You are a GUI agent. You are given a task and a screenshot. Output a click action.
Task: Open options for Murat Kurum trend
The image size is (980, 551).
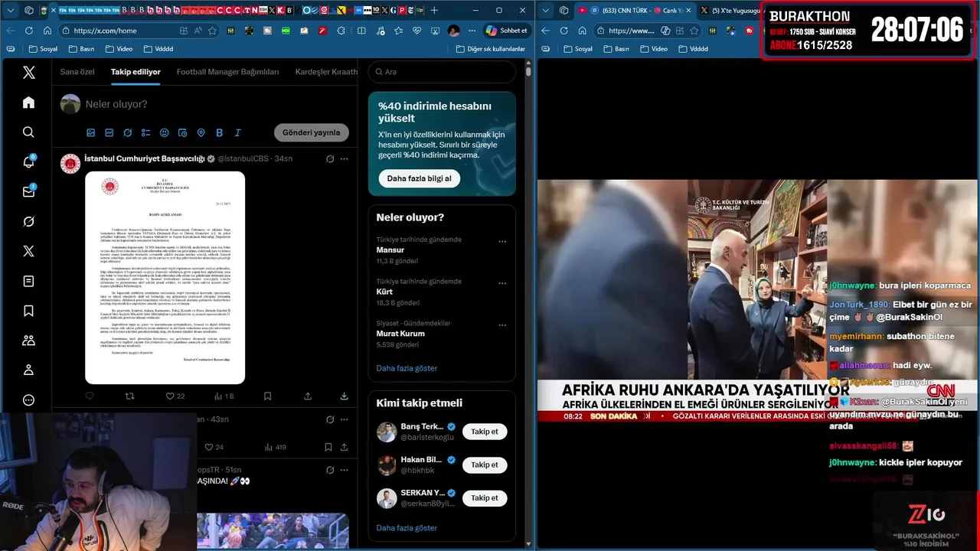(x=502, y=324)
